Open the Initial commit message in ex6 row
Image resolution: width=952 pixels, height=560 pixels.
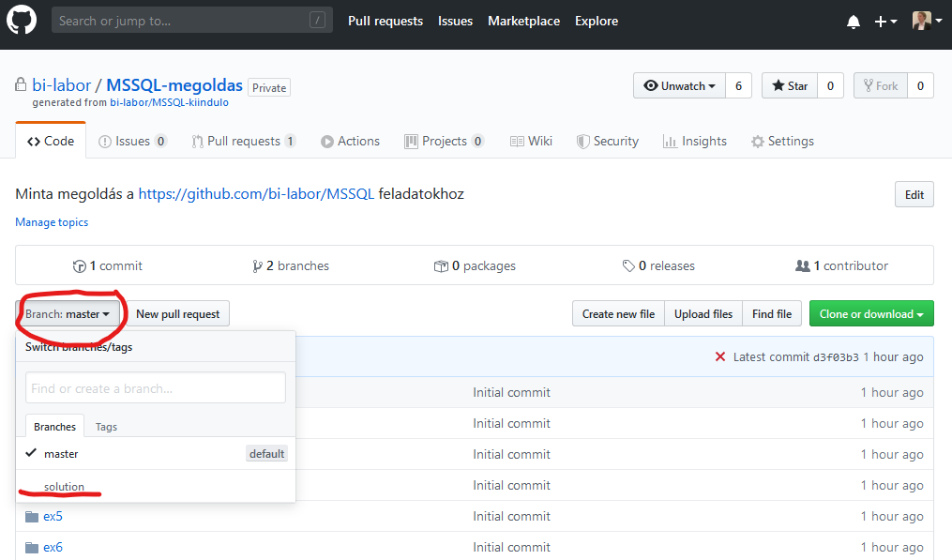coord(512,547)
